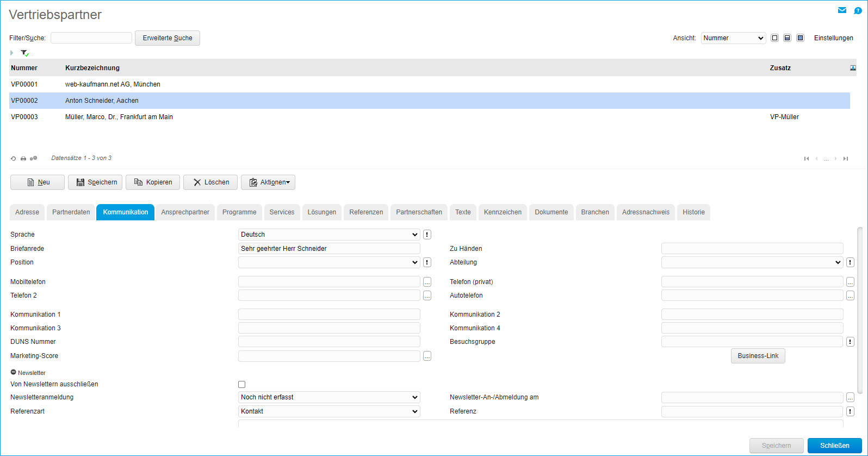
Task: Switch to the Programme tab
Action: tap(239, 212)
